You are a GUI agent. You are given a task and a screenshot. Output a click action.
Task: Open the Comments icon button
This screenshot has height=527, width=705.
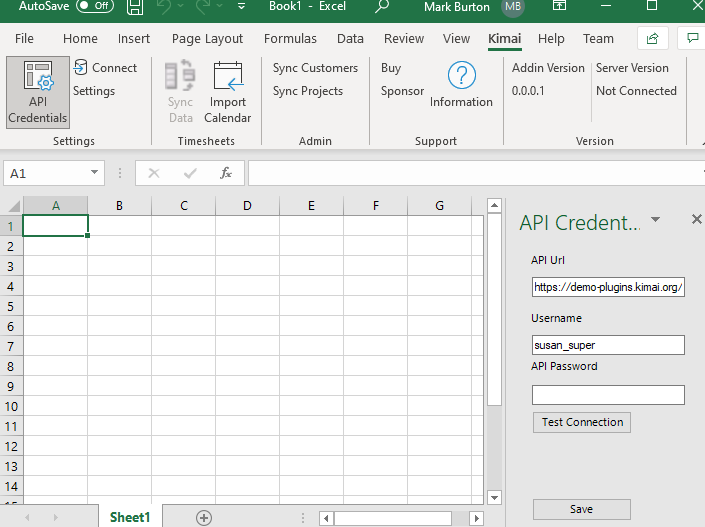(692, 39)
